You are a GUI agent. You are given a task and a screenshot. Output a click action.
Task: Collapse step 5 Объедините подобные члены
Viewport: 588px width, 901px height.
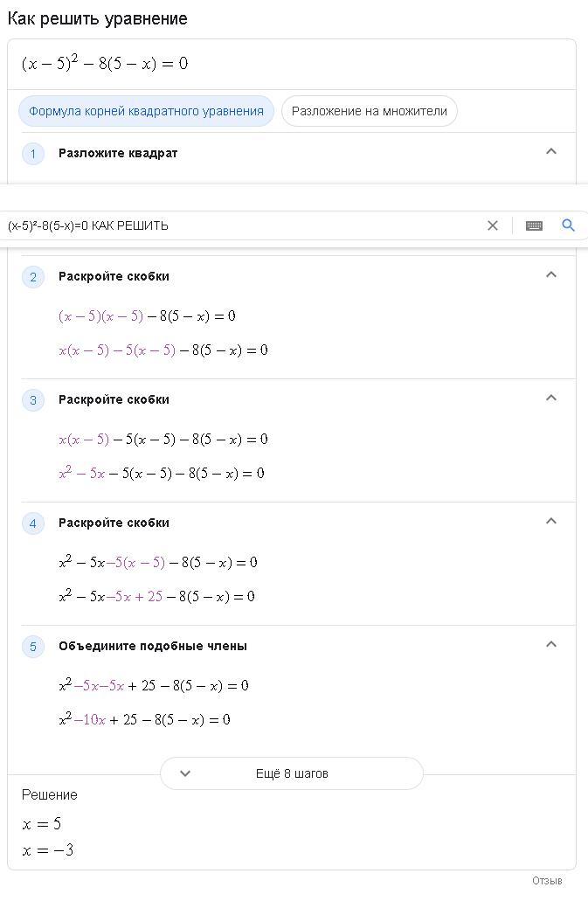[551, 644]
